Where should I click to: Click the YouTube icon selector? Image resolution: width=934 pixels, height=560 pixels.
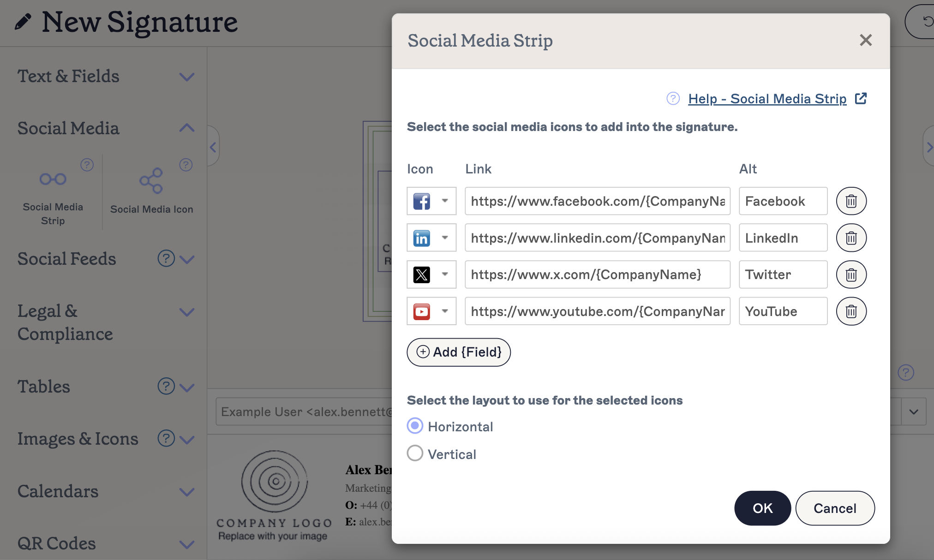(x=422, y=311)
